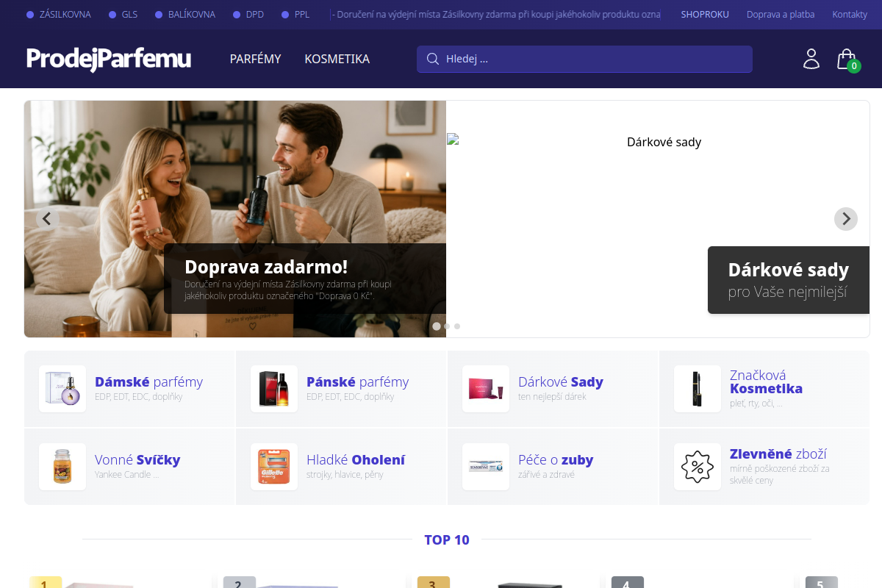Click the rank 4 product badge
The width and height of the screenshot is (882, 588).
tap(627, 583)
